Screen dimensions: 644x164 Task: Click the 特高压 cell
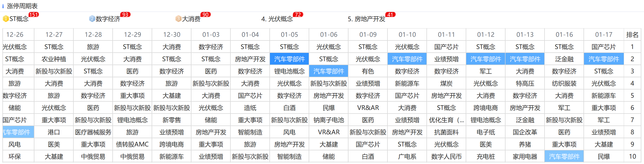coord(525,84)
